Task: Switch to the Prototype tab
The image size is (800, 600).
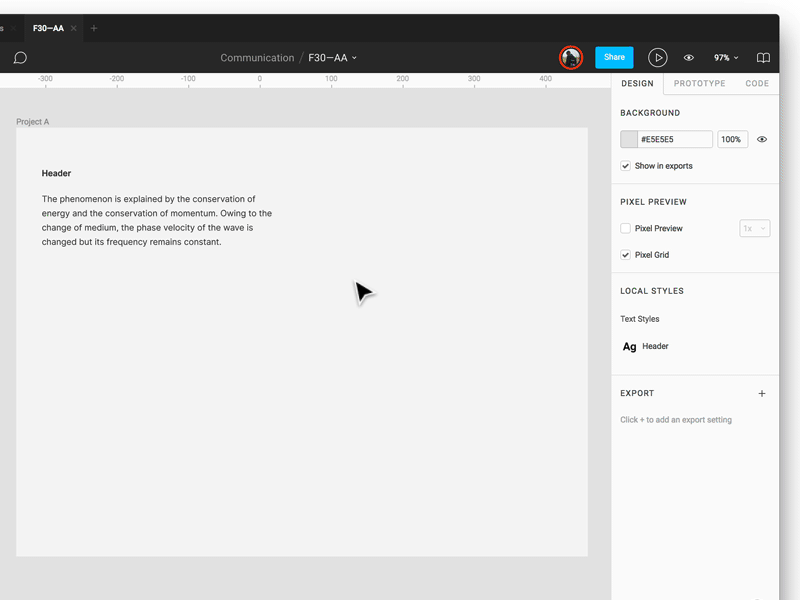Action: 699,84
